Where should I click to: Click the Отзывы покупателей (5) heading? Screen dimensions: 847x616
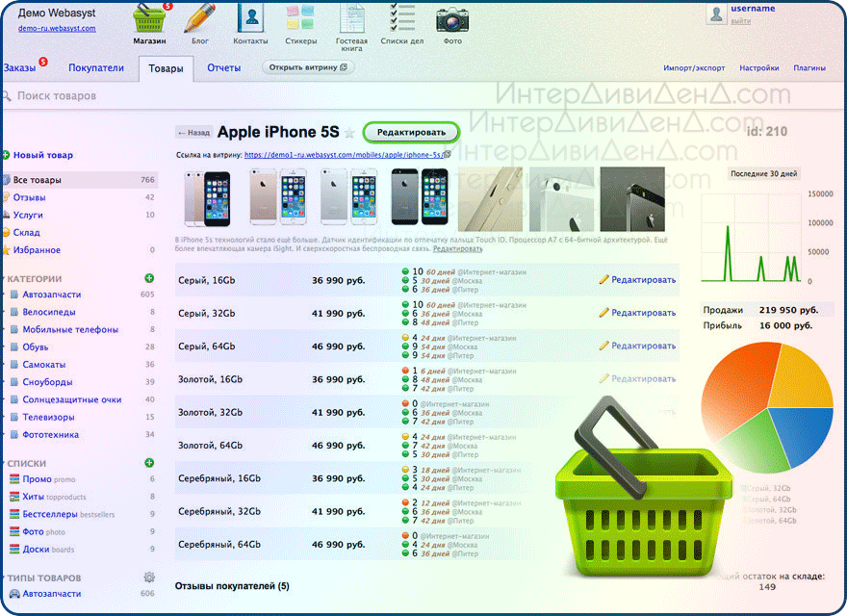232,586
